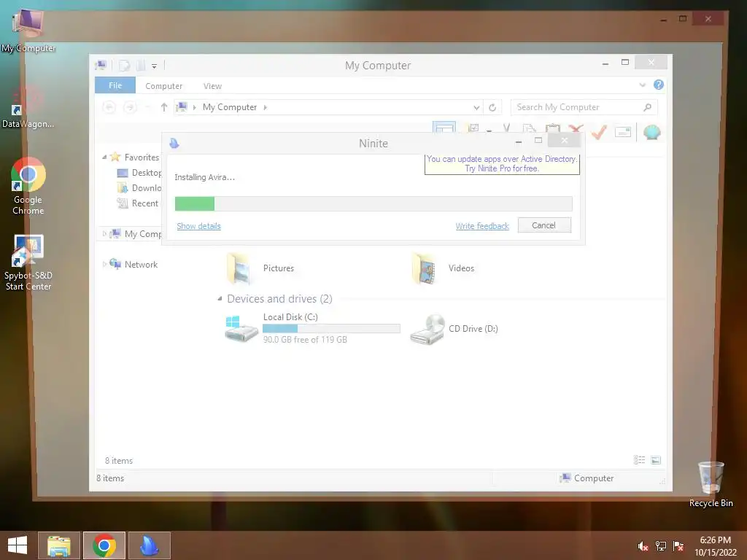Click the new folder quick access icon
This screenshot has width=747, height=560.
pyautogui.click(x=141, y=65)
